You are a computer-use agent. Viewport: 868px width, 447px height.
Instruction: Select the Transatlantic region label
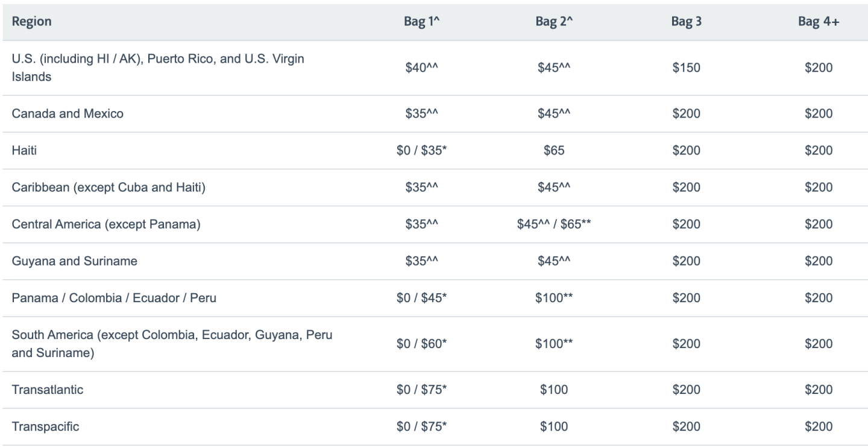48,390
